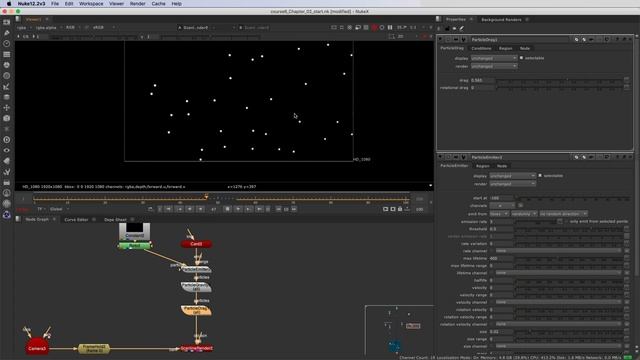Open the Render menu

pos(138,4)
